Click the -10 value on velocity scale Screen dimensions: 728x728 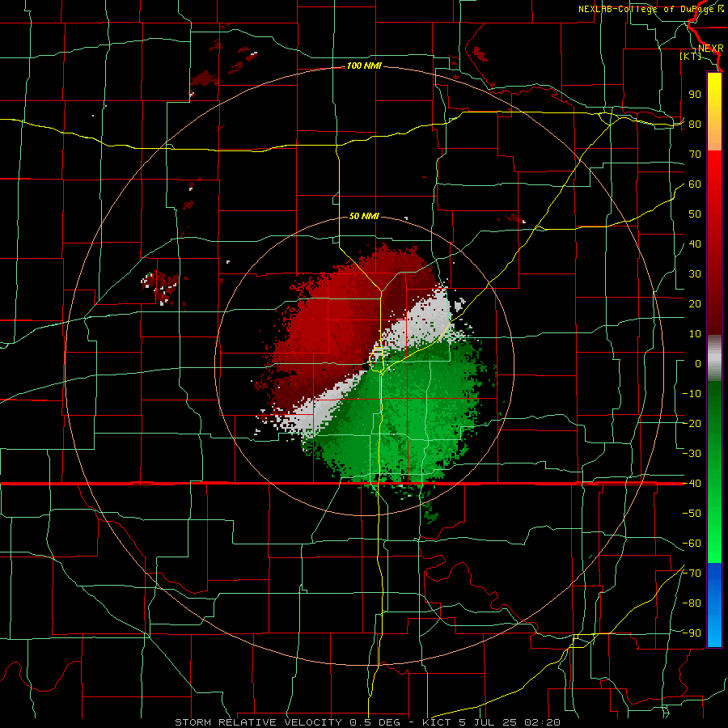[x=692, y=394]
